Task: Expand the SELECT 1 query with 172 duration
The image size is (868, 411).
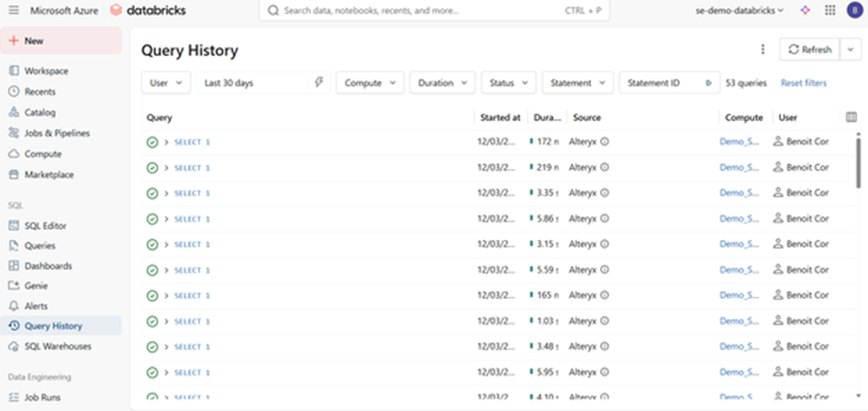Action: point(166,142)
